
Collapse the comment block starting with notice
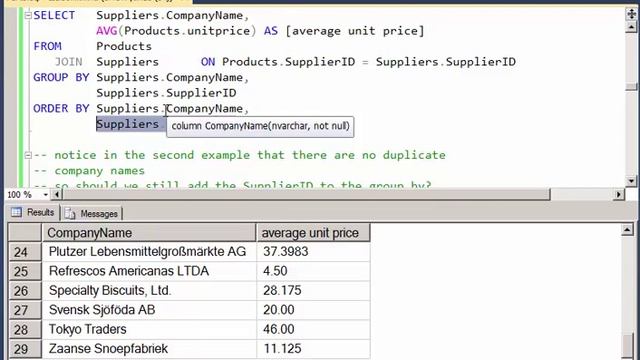click(x=28, y=155)
